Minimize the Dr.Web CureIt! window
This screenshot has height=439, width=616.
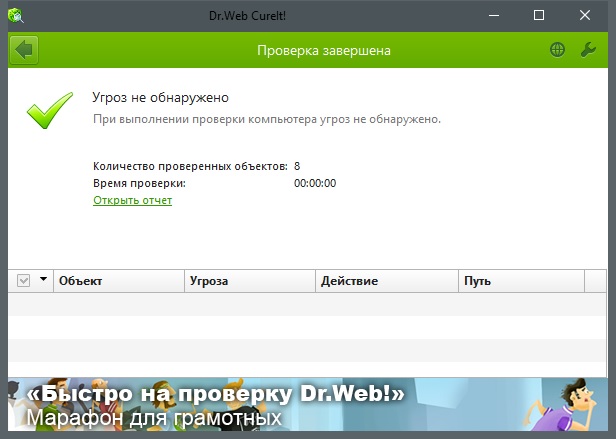[x=494, y=16]
